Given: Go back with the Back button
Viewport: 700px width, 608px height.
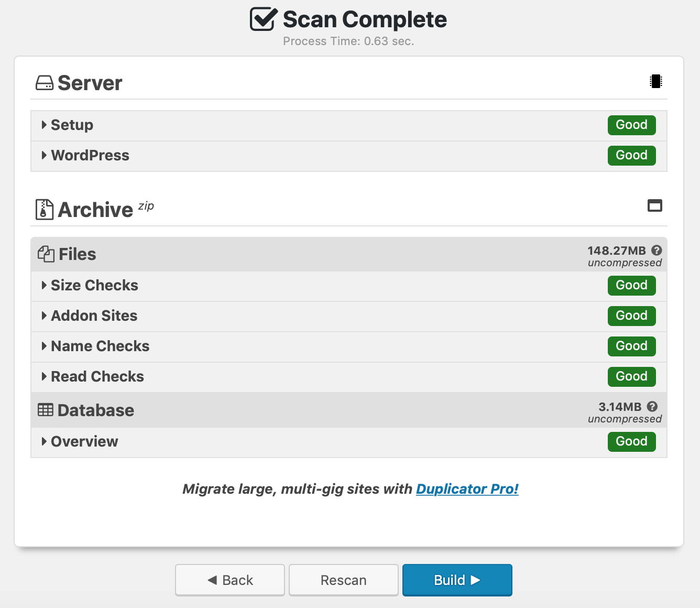Looking at the screenshot, I should point(230,580).
